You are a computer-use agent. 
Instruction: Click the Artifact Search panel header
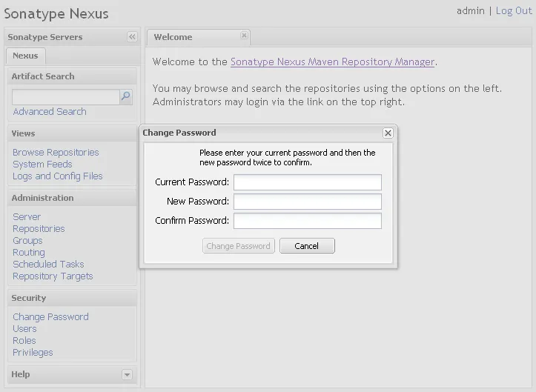click(x=72, y=76)
